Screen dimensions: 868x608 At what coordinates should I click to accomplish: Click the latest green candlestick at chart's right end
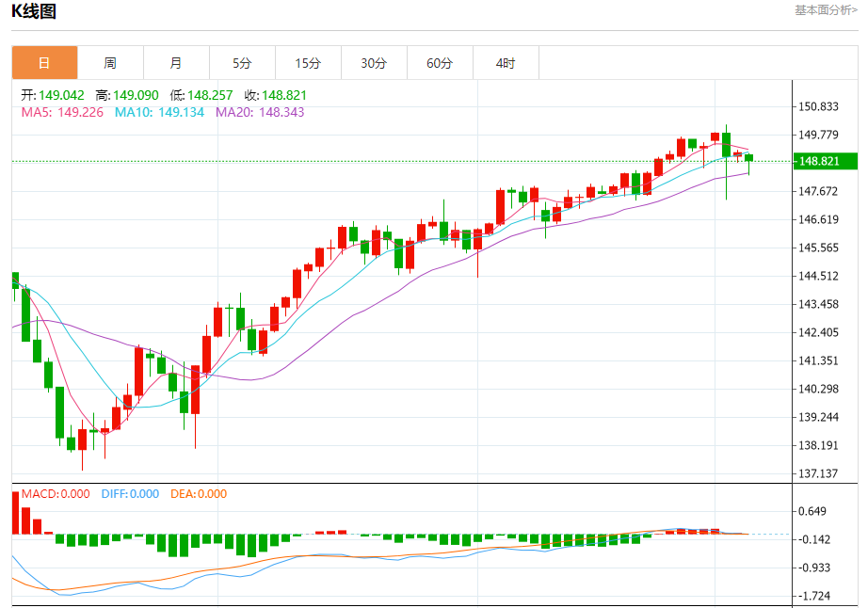click(x=749, y=158)
